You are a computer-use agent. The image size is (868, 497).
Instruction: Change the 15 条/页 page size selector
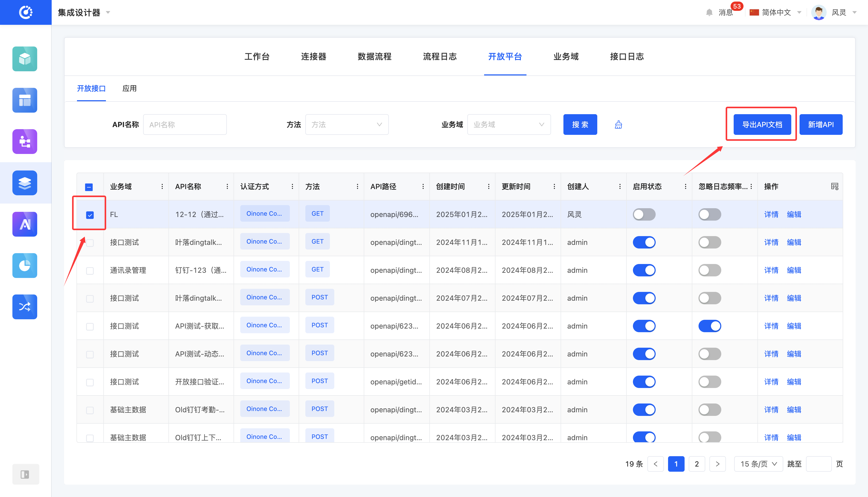pyautogui.click(x=758, y=464)
